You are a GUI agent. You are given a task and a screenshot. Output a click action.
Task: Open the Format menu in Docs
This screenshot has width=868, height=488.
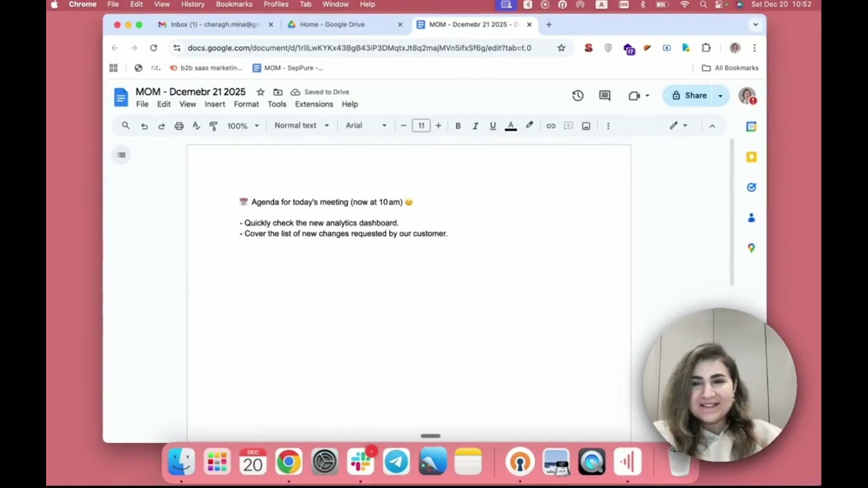click(x=246, y=104)
